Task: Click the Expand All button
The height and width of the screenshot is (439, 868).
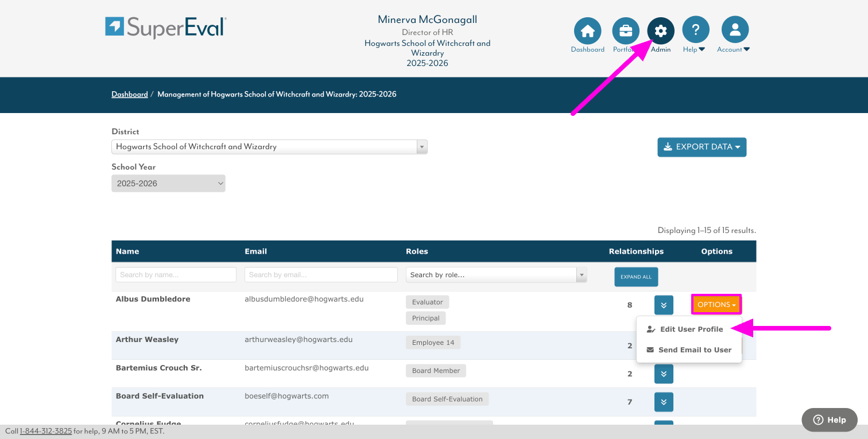Action: [636, 277]
